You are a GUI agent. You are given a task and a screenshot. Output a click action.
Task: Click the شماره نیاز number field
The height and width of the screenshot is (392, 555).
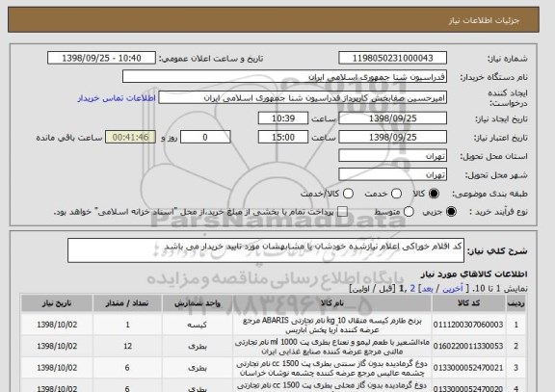[392, 58]
